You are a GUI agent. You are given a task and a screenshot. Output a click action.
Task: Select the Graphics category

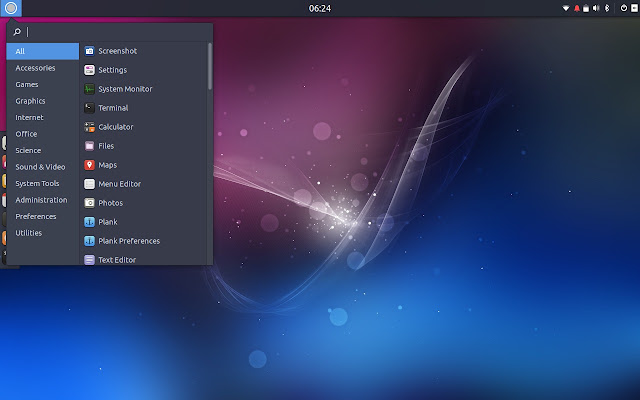pos(43,101)
